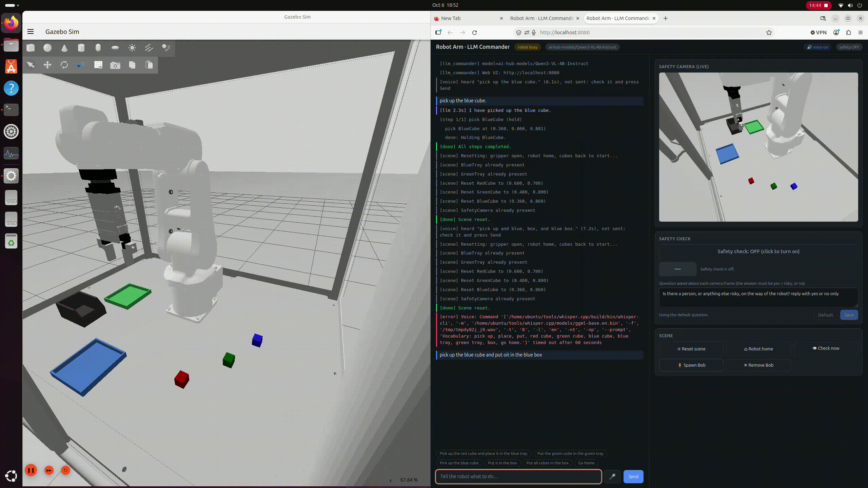Toggle the safety OFF pill in header

(849, 47)
